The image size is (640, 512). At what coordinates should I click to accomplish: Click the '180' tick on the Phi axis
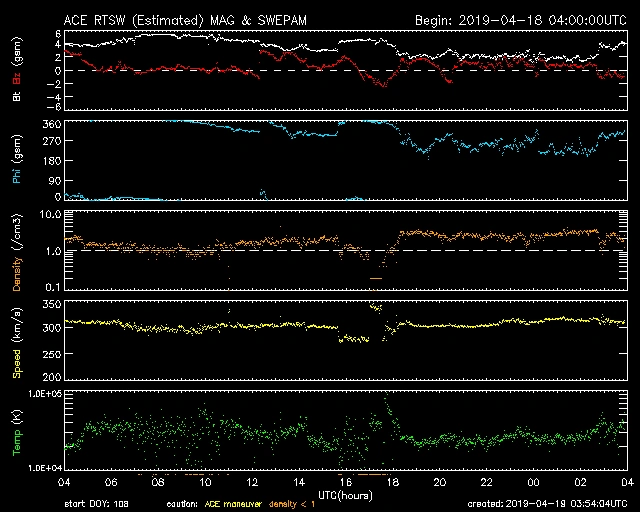(x=52, y=160)
